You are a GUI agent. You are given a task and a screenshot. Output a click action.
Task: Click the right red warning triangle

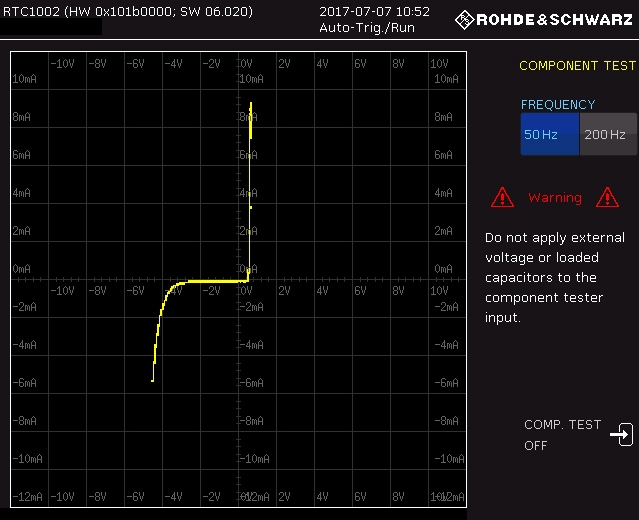[606, 197]
